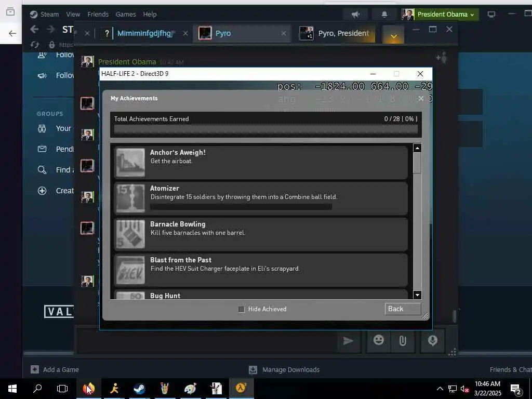532x399 pixels.
Task: Click the announcements megaphone icon
Action: pos(355,14)
